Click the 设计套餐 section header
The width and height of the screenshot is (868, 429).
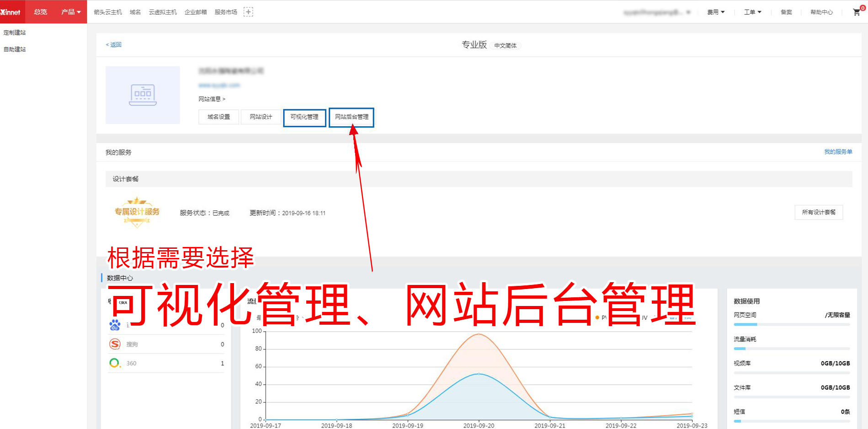point(479,179)
